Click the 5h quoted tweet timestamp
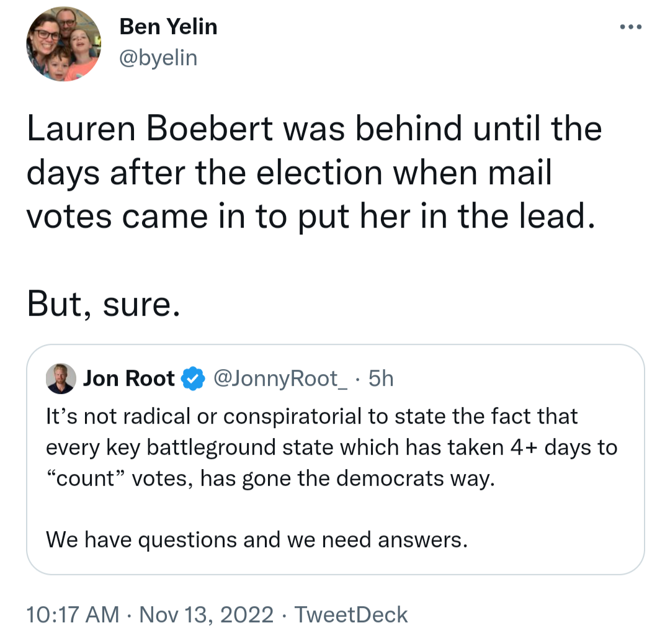Image resolution: width=670 pixels, height=644 pixels. click(x=381, y=378)
